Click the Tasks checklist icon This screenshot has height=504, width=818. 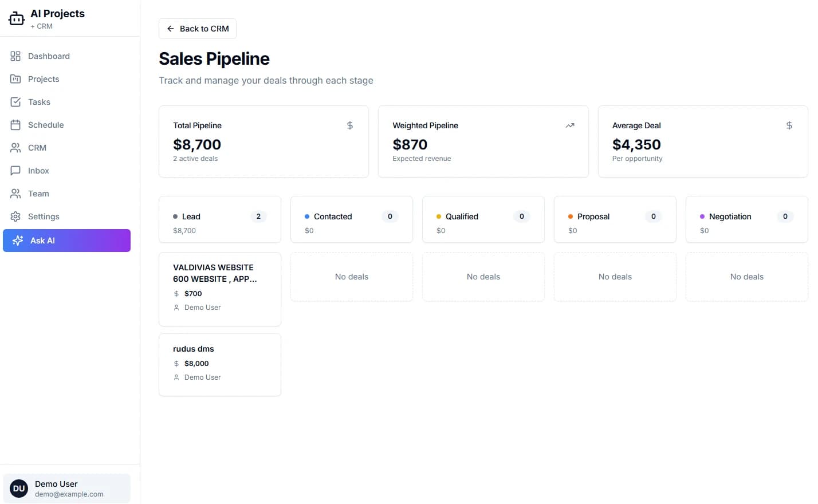[16, 101]
